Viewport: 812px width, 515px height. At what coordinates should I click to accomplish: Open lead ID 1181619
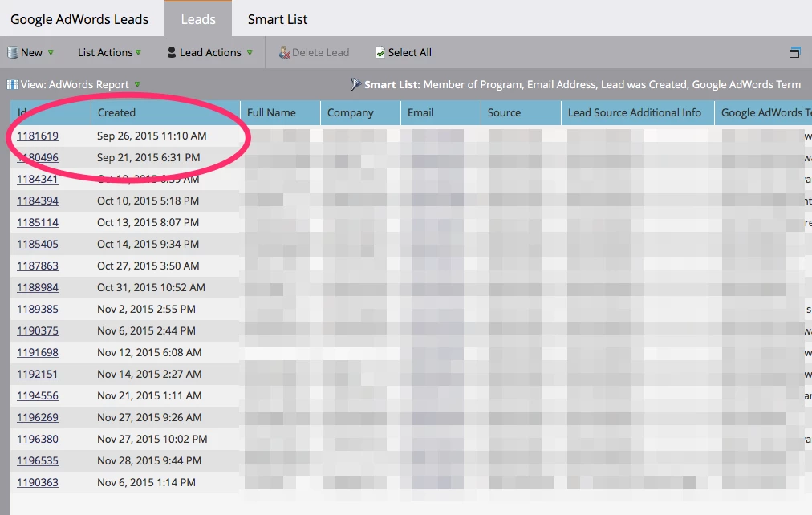37,136
